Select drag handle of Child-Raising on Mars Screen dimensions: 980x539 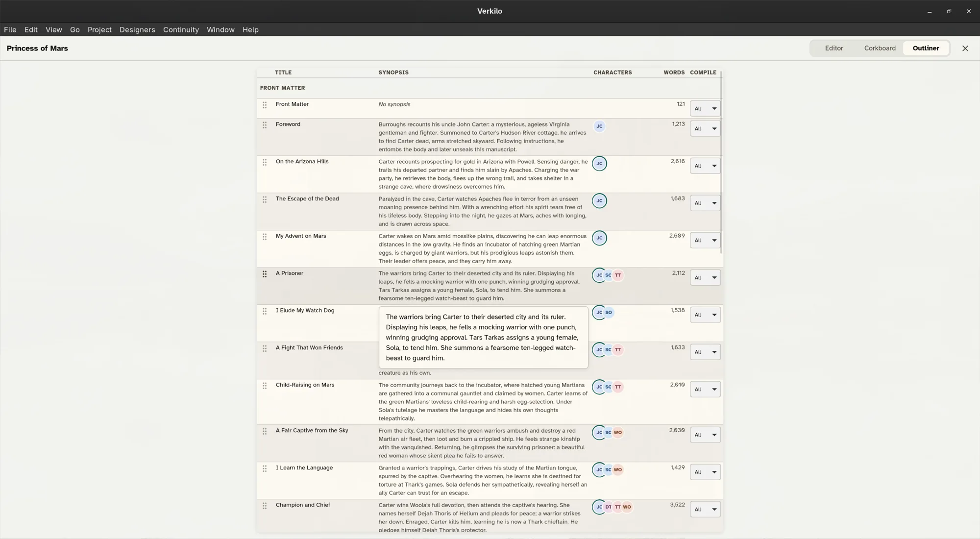(265, 386)
